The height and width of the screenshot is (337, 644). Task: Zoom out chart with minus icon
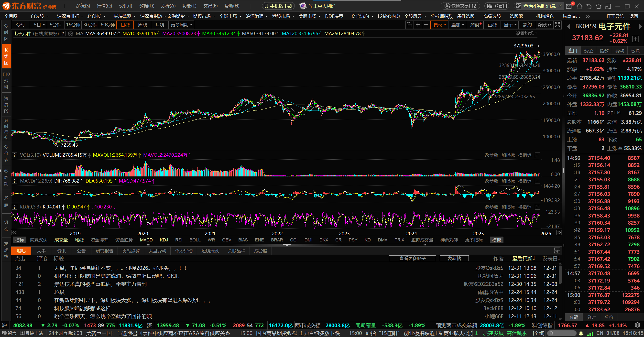[426, 25]
